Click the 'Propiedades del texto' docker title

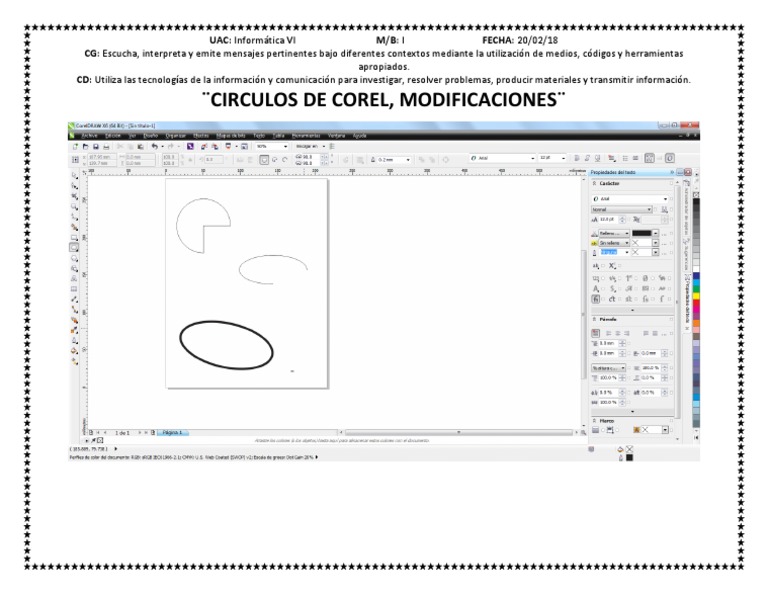(613, 172)
